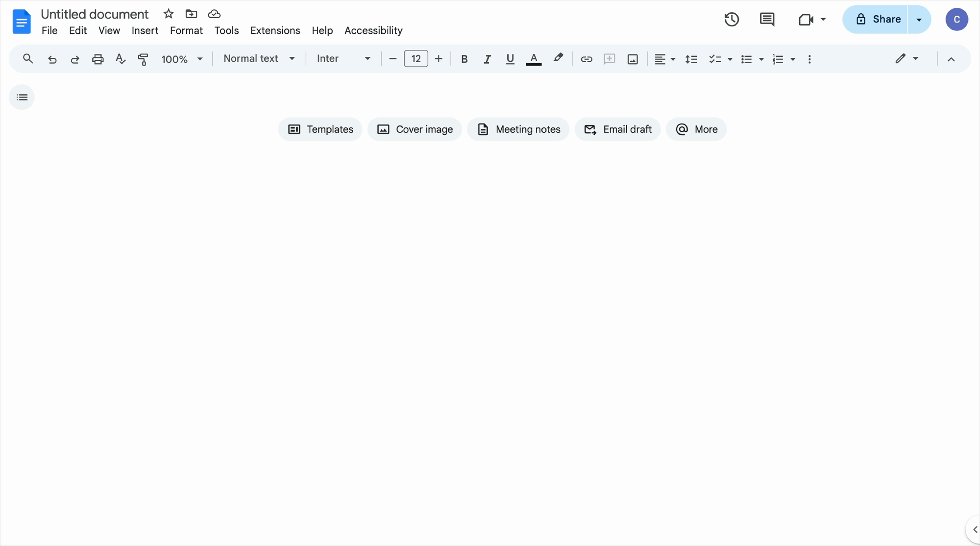
Task: Toggle the line spacing options
Action: [691, 58]
